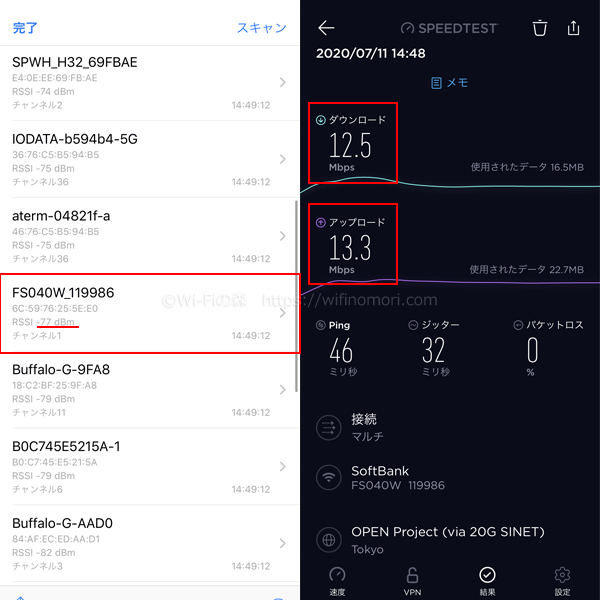Open the VPN tab

pos(412,581)
